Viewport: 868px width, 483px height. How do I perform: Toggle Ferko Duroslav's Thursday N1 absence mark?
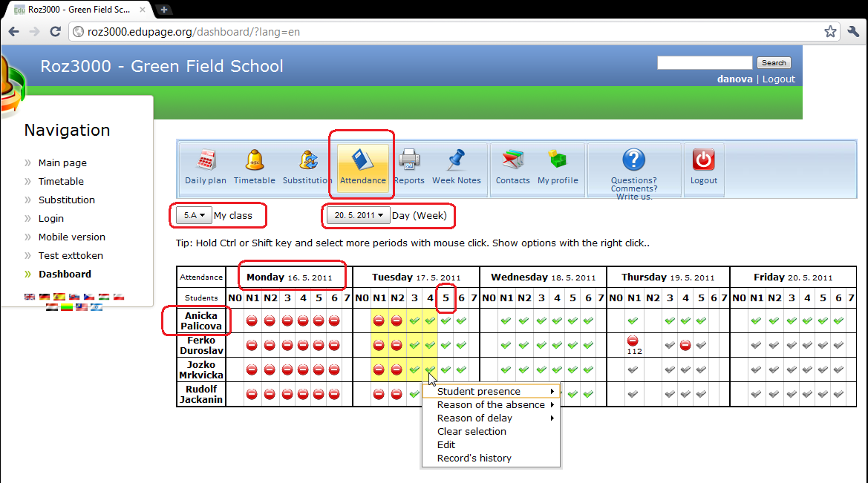tap(633, 341)
